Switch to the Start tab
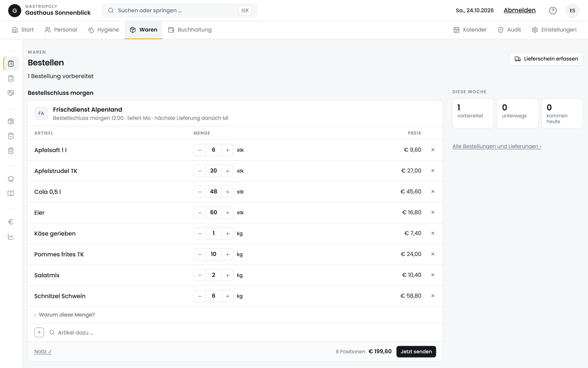 (23, 30)
